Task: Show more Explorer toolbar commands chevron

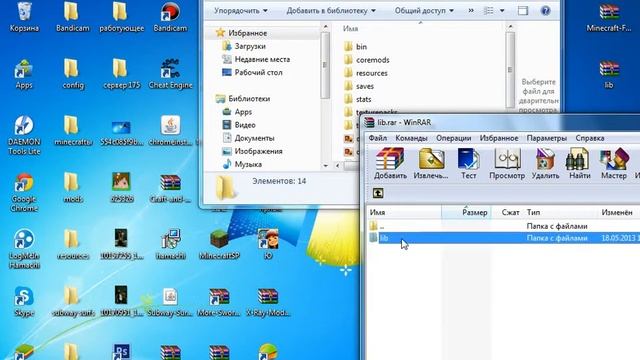Action: (x=471, y=11)
